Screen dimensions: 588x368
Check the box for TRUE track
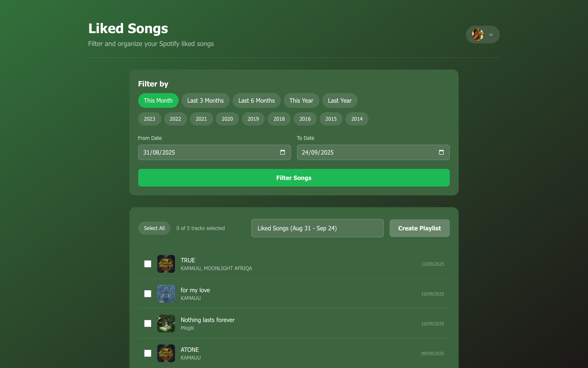pos(148,264)
